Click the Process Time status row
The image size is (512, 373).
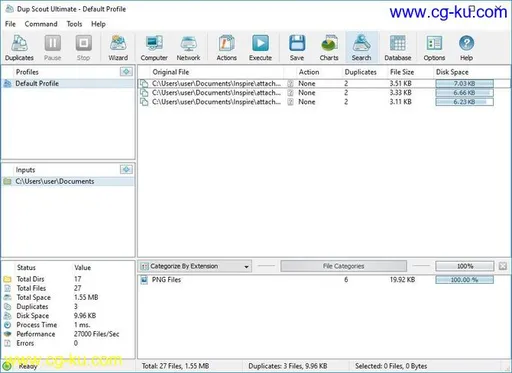tap(68, 325)
